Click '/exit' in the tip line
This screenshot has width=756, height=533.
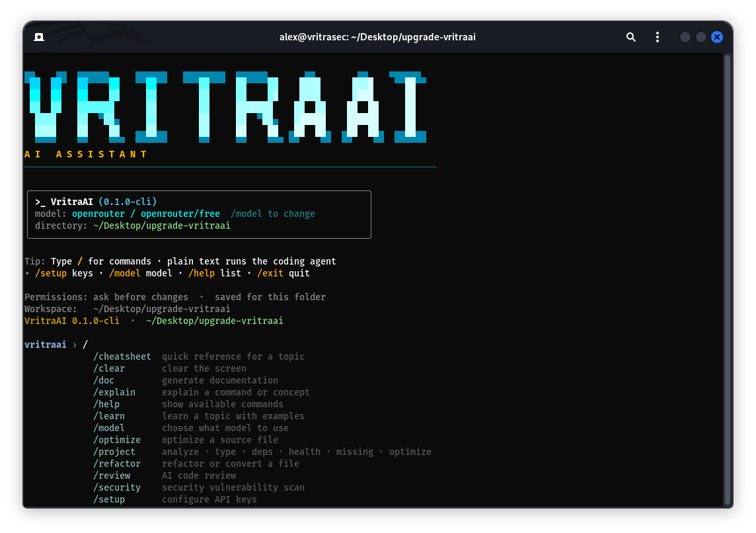(x=270, y=273)
